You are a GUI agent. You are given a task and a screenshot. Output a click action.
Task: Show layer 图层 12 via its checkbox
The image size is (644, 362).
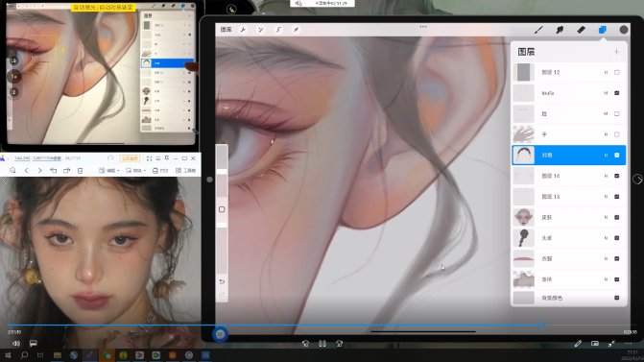coord(617,72)
